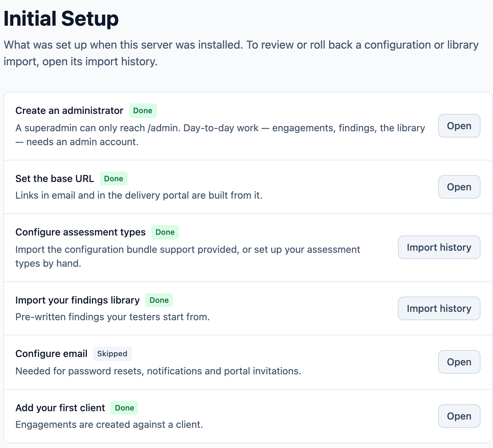Click the Done badge beside Import your findings library
Viewport: 493px width, 448px height.
tap(159, 300)
